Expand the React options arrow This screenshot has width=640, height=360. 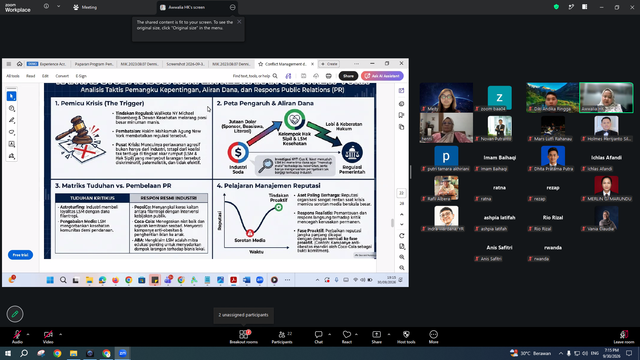[x=356, y=334]
